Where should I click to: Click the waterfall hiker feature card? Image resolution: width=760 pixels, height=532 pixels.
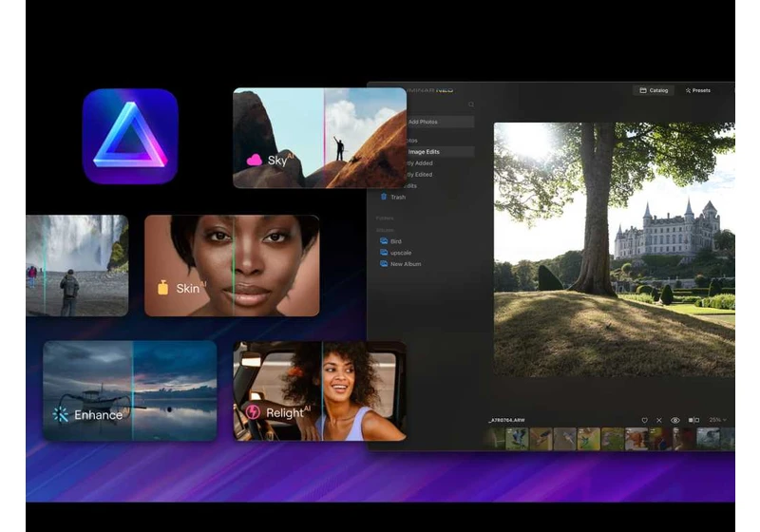pyautogui.click(x=77, y=265)
